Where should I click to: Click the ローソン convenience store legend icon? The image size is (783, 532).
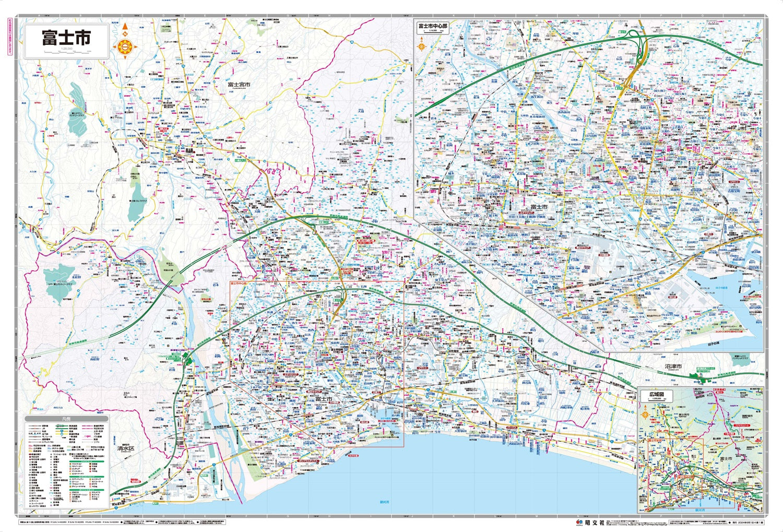(x=70, y=481)
